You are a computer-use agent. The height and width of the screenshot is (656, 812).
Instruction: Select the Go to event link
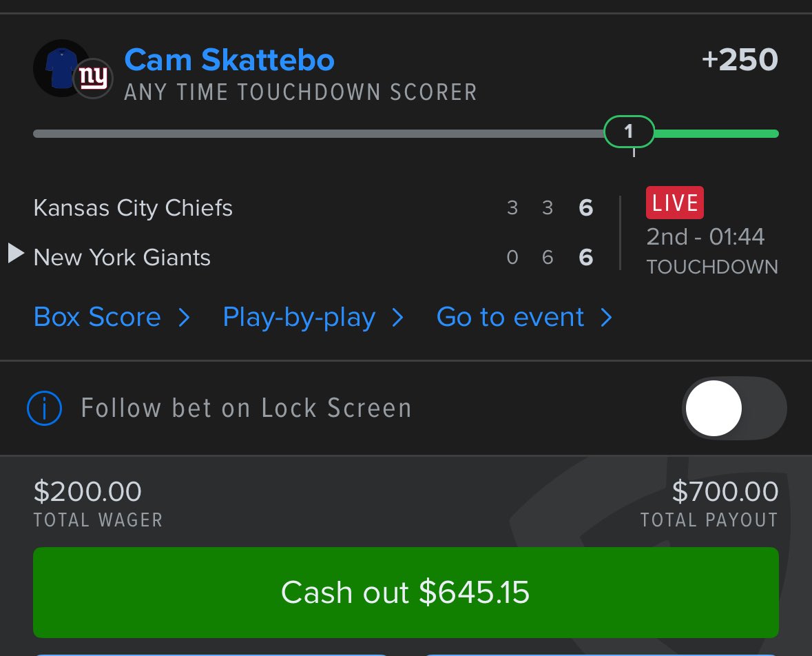pyautogui.click(x=510, y=318)
